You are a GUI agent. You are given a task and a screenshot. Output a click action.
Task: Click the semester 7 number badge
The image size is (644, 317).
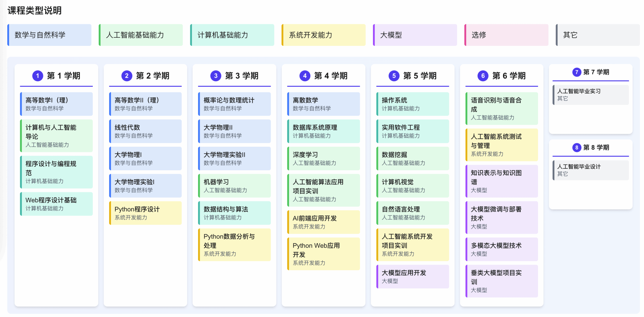[577, 72]
